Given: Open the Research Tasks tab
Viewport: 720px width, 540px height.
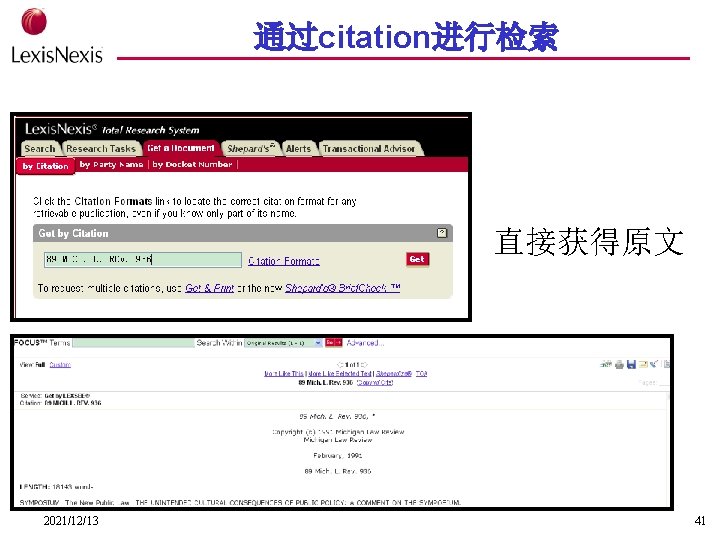Looking at the screenshot, I should coord(101,149).
